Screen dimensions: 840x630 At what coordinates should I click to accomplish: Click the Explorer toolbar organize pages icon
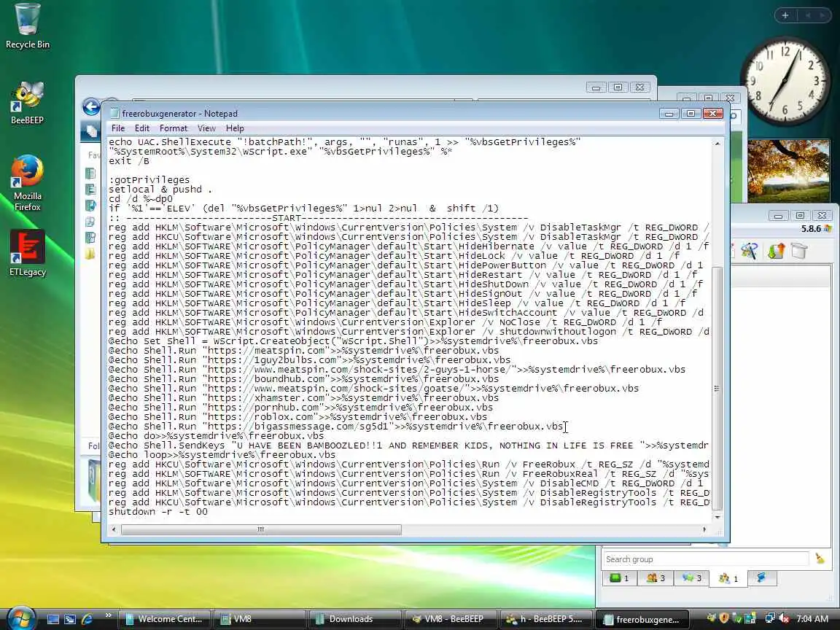coord(92,131)
